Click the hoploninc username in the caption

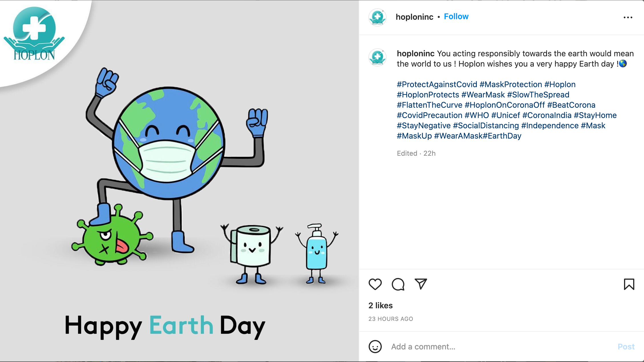(x=415, y=53)
